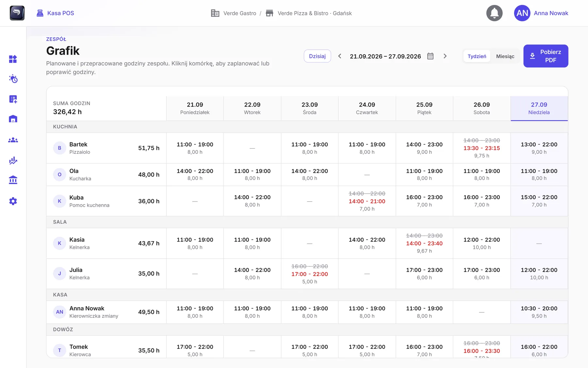The image size is (588, 368).
Task: Go to previous week with left chevron
Action: (x=340, y=56)
